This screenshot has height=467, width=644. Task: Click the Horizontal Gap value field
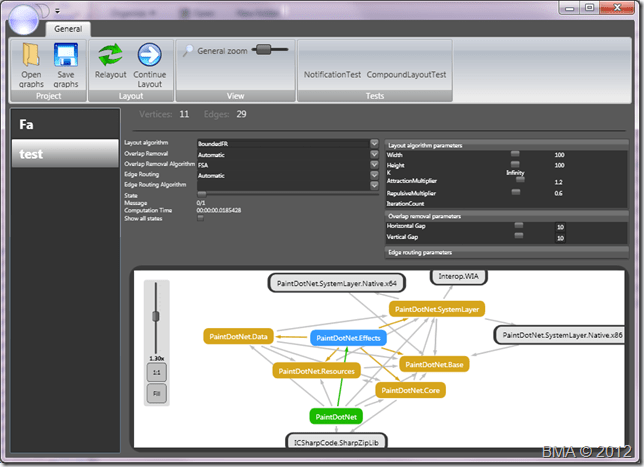tap(560, 227)
